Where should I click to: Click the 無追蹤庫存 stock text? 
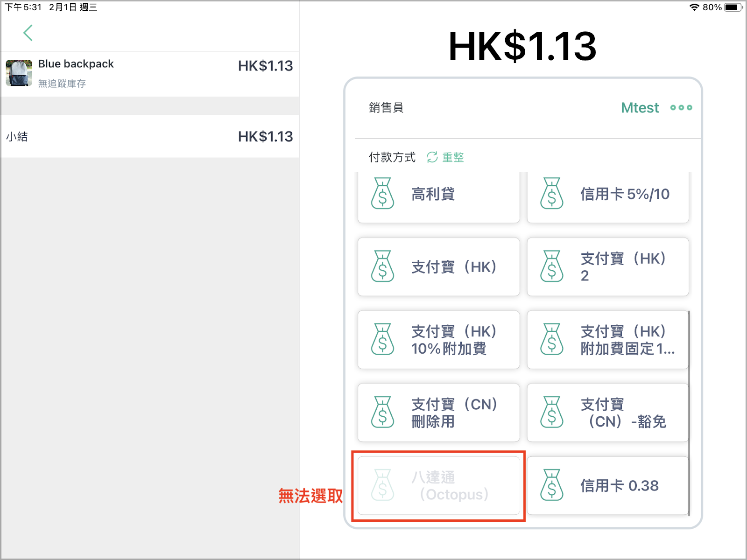(x=62, y=84)
